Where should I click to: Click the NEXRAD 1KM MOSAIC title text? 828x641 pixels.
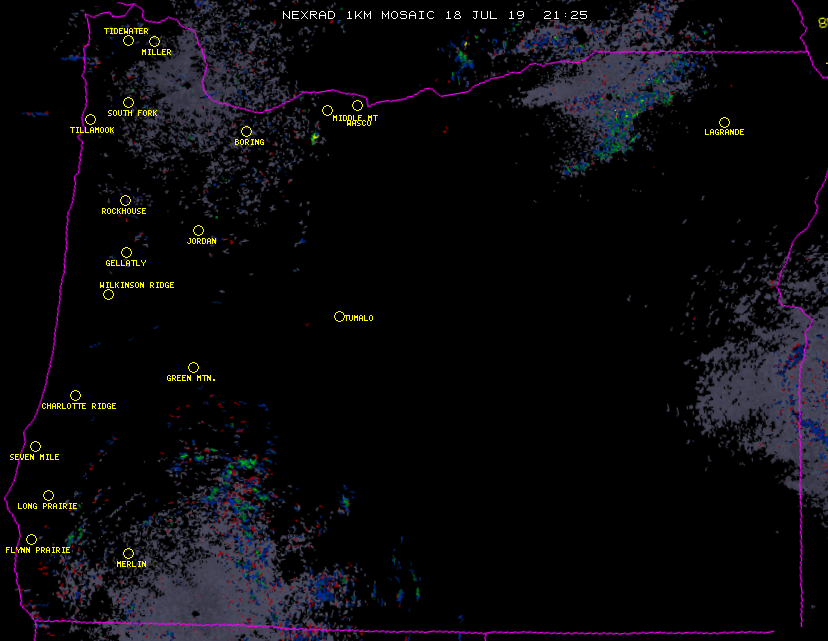(342, 15)
